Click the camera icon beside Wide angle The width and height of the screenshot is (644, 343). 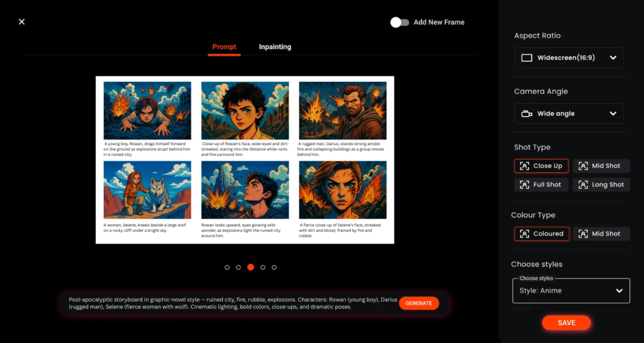point(527,114)
